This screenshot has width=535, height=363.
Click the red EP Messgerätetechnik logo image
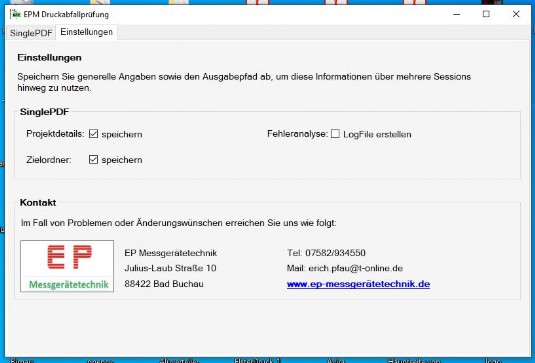click(x=67, y=266)
